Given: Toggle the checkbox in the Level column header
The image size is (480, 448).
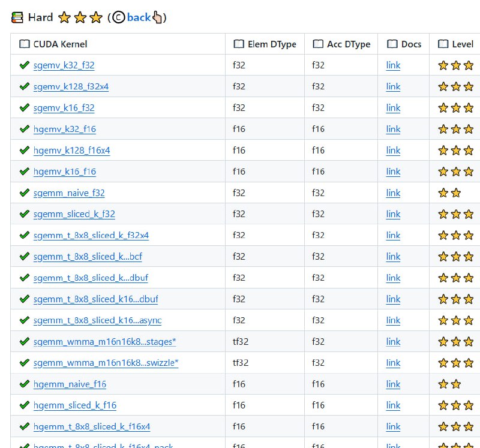Looking at the screenshot, I should tap(443, 44).
